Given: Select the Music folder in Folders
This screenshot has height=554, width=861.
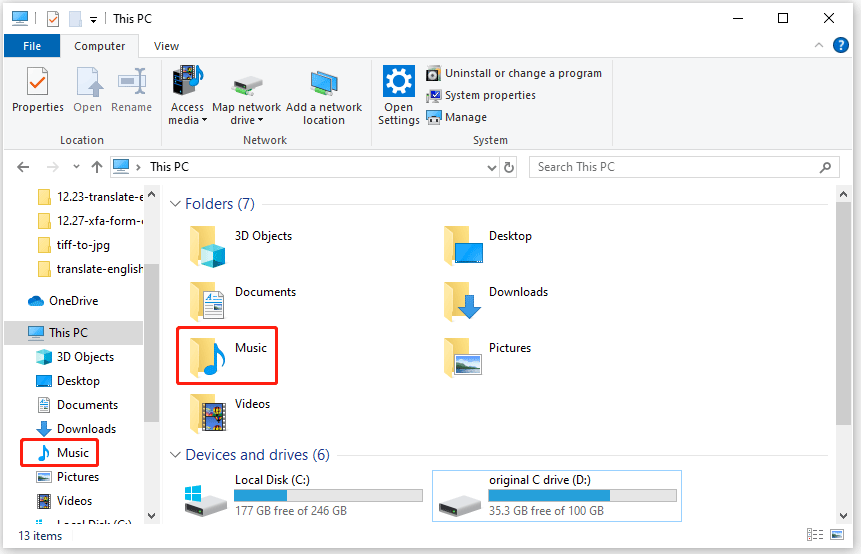Looking at the screenshot, I should click(226, 354).
